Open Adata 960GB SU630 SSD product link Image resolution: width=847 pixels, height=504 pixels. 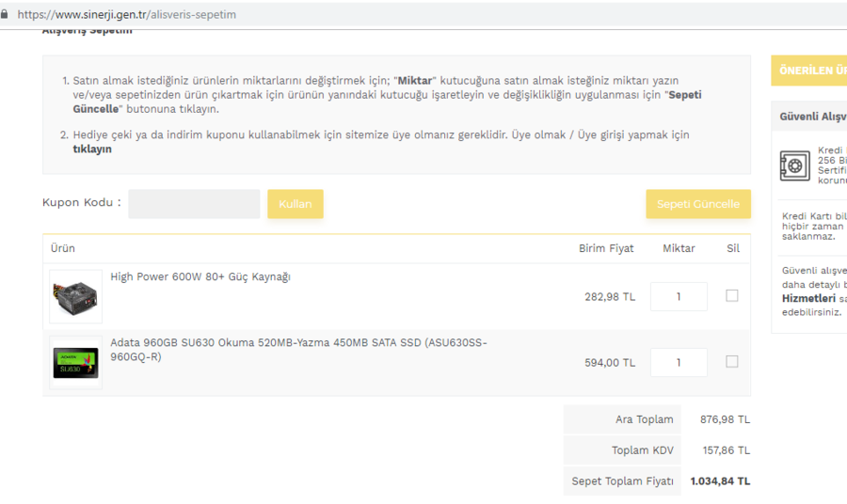298,350
